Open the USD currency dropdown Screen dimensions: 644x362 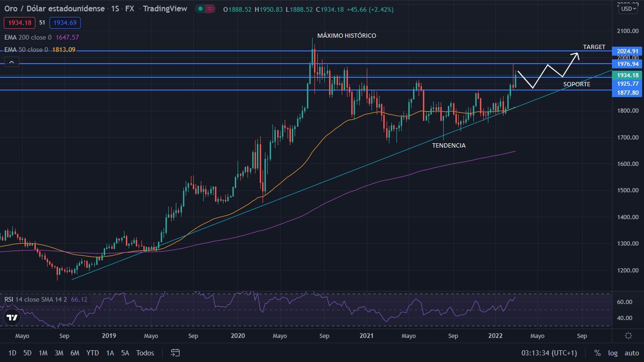coord(628,8)
